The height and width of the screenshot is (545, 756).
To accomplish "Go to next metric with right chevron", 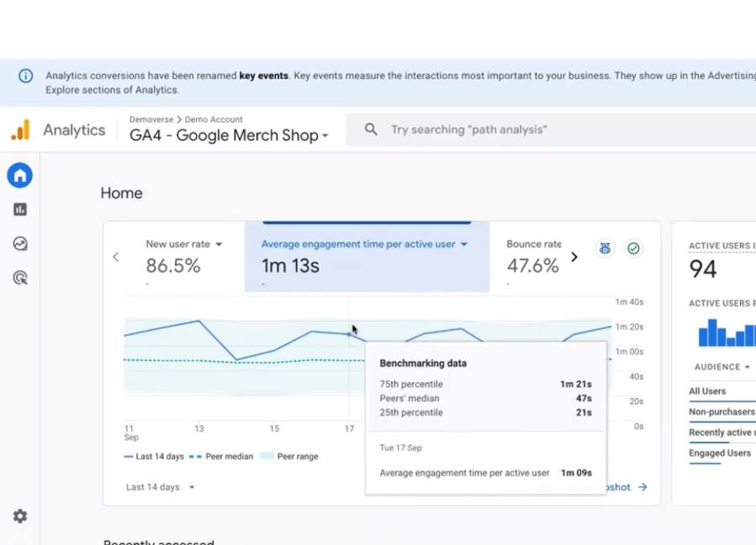I will tap(574, 257).
